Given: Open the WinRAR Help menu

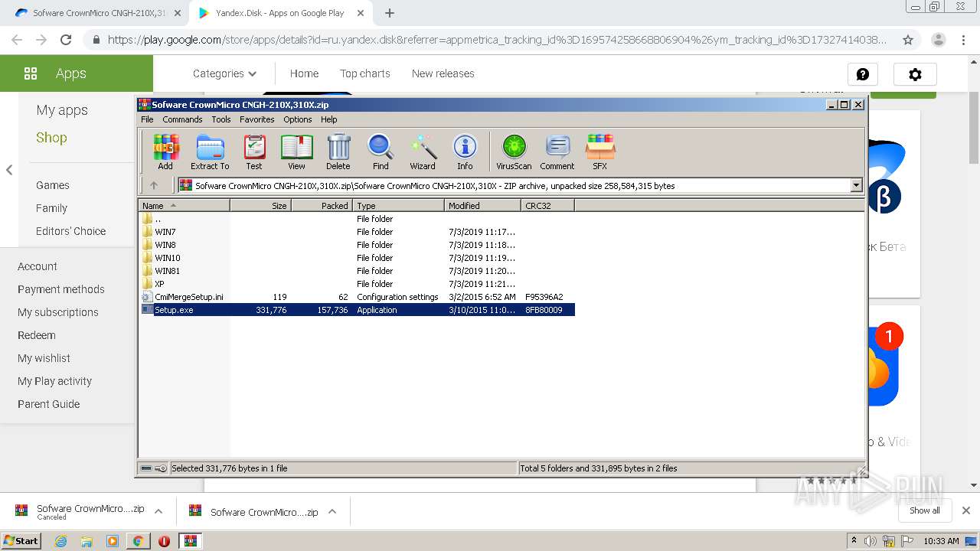Looking at the screenshot, I should click(329, 119).
